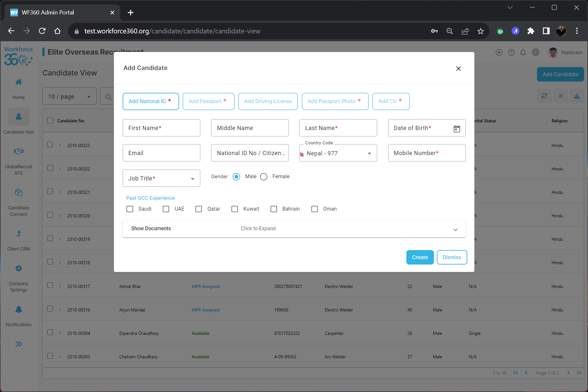Open GlobalRecruit ATS handshake icon
The width and height of the screenshot is (588, 392).
coord(19,151)
